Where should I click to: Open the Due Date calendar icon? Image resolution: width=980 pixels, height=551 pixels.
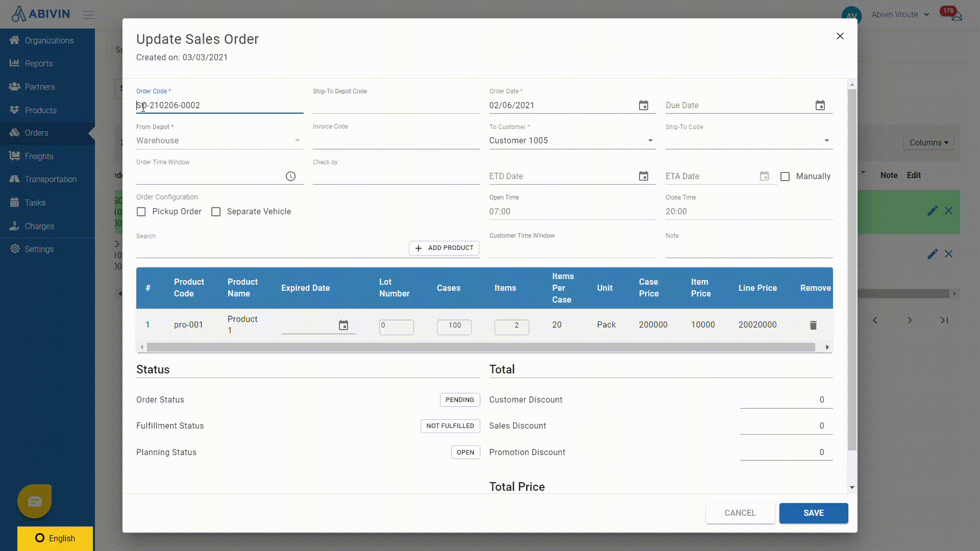click(820, 105)
